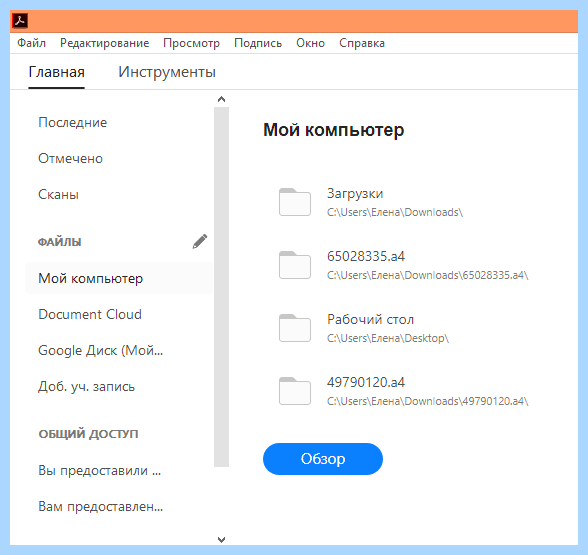Open the Окно menu
Screen dimensions: 588x555
click(310, 43)
